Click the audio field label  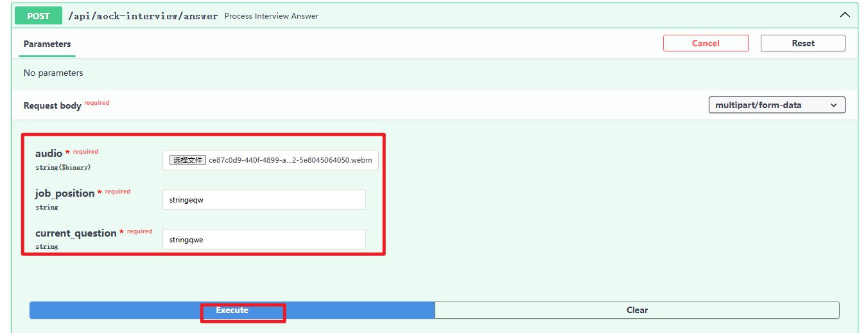point(49,154)
